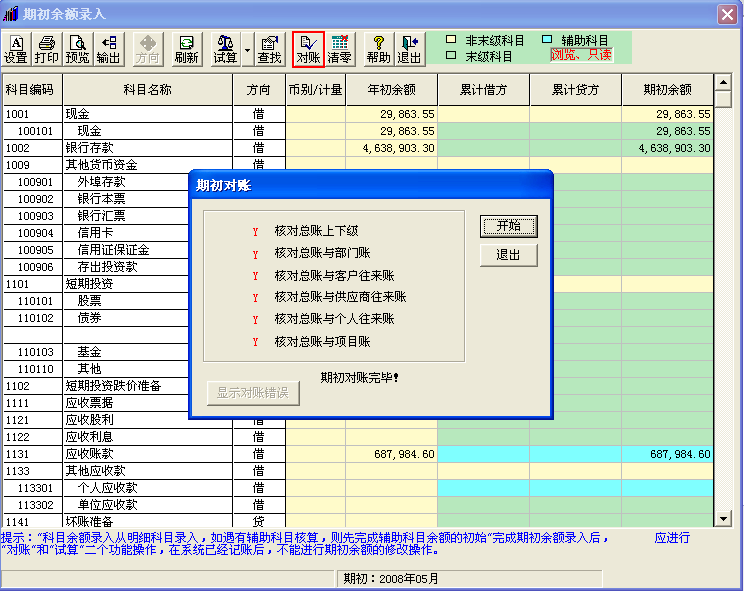Select the 其他货币资金 row name
The image size is (744, 591).
[148, 165]
